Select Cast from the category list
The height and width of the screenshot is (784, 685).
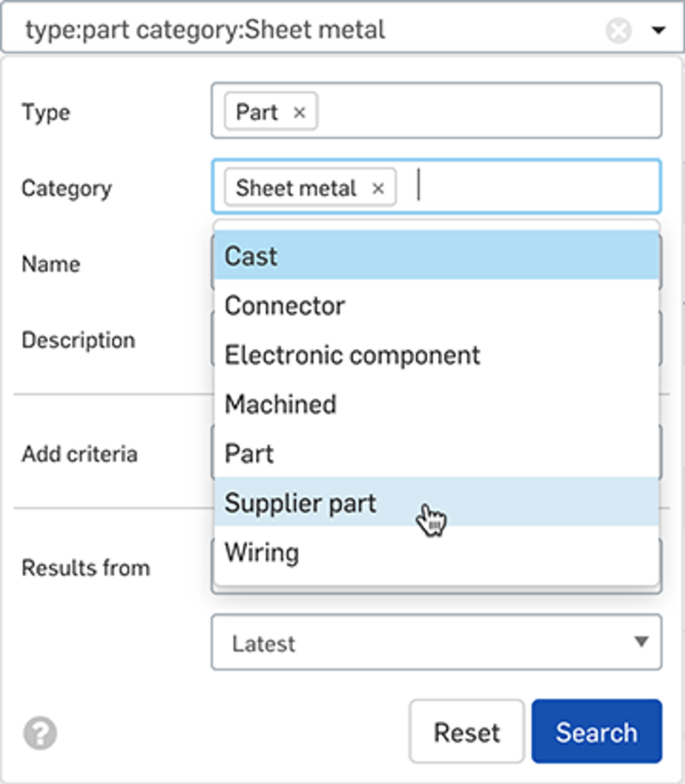coord(436,256)
